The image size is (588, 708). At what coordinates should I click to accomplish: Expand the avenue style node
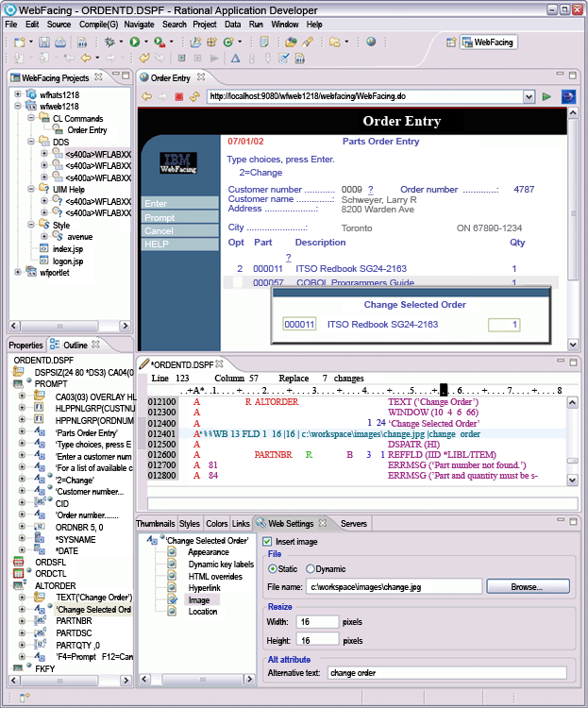tap(44, 236)
